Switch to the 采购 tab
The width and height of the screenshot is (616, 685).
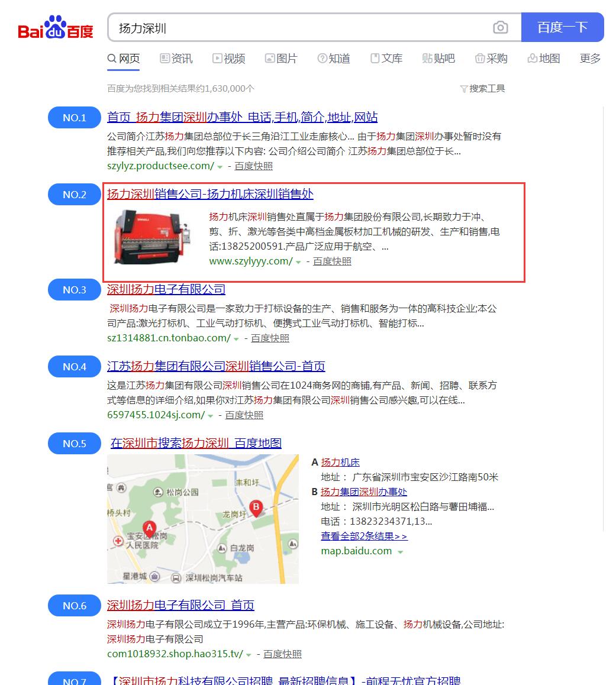click(x=491, y=59)
